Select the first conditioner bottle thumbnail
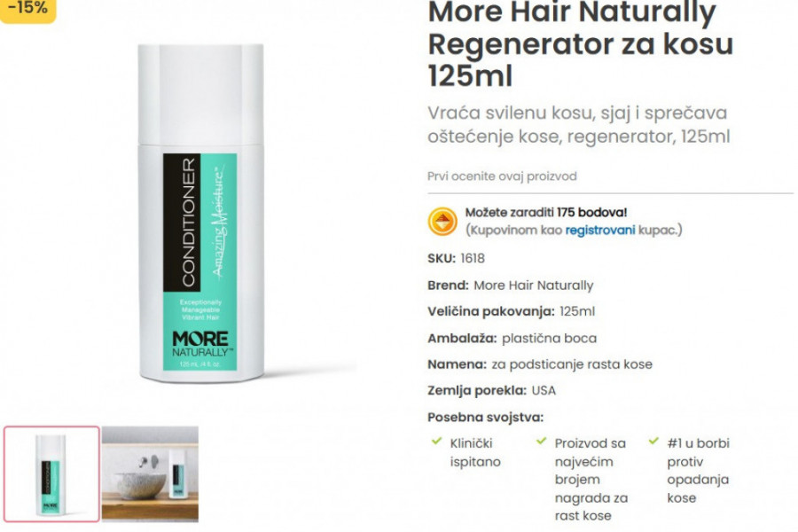 (x=51, y=474)
